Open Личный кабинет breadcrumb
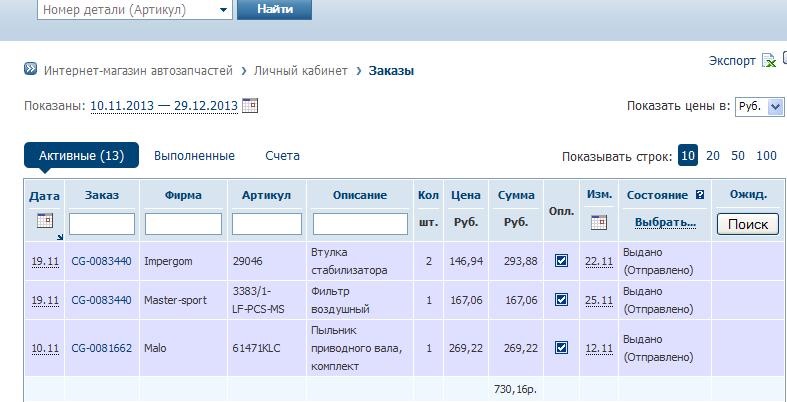787x402 pixels. pos(301,71)
